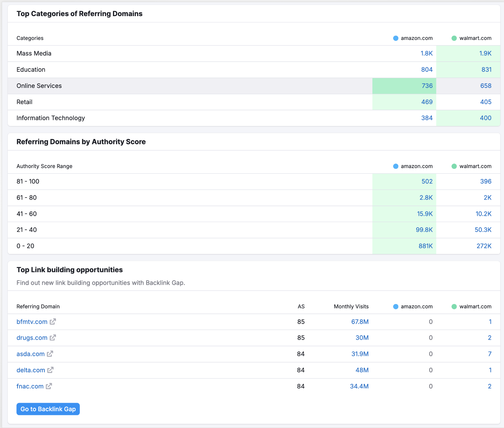The width and height of the screenshot is (504, 428).
Task: Click walmart.com's 7 backlinks from asda.com
Action: 490,354
